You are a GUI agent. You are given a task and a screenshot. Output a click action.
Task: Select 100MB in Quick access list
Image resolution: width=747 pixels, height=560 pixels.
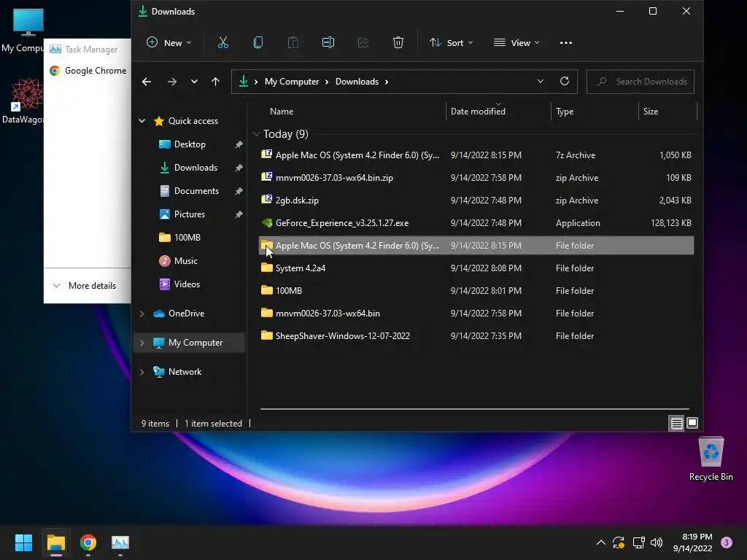(187, 238)
